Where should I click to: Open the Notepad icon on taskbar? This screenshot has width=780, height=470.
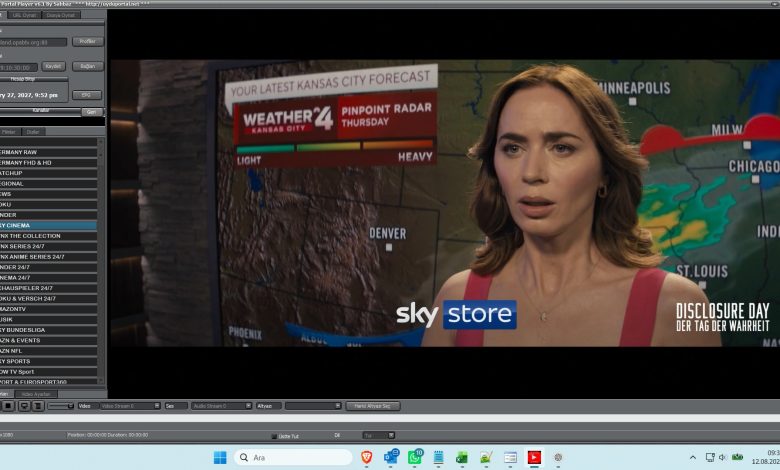[x=438, y=457]
